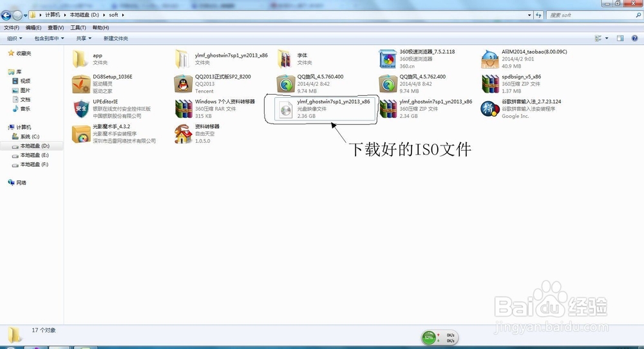This screenshot has height=349, width=644.
Task: Select 计算机 in the navigation pane
Action: point(23,127)
